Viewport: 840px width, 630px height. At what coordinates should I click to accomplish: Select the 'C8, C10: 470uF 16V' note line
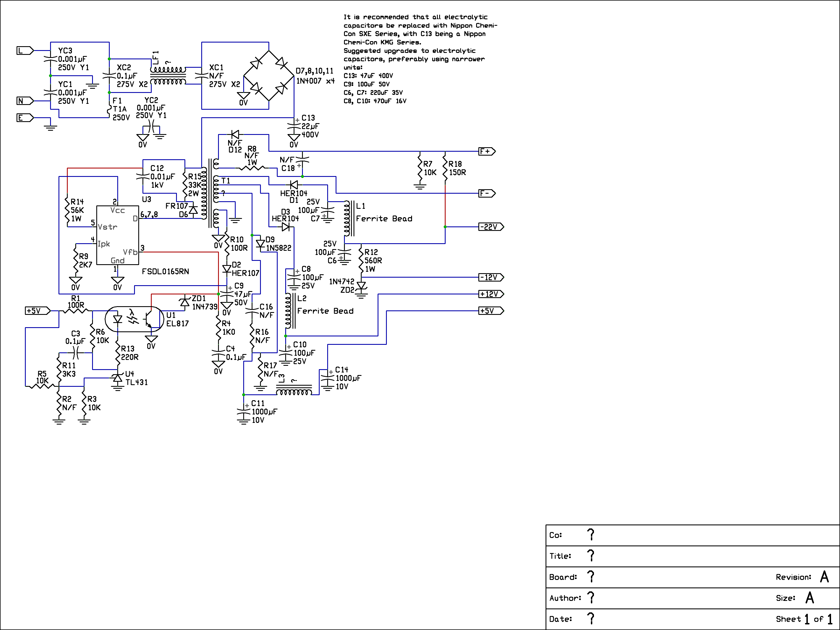coord(375,101)
